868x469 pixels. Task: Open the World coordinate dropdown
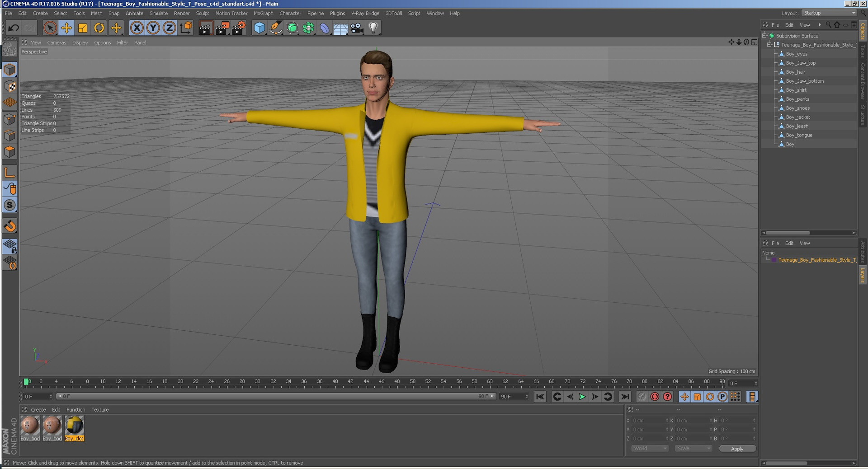[x=650, y=449]
